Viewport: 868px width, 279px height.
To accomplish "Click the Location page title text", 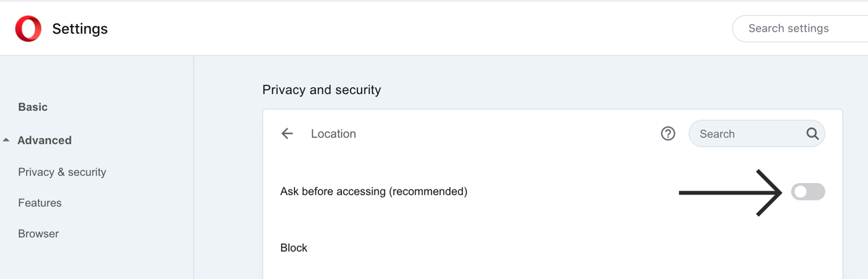I will (x=334, y=134).
